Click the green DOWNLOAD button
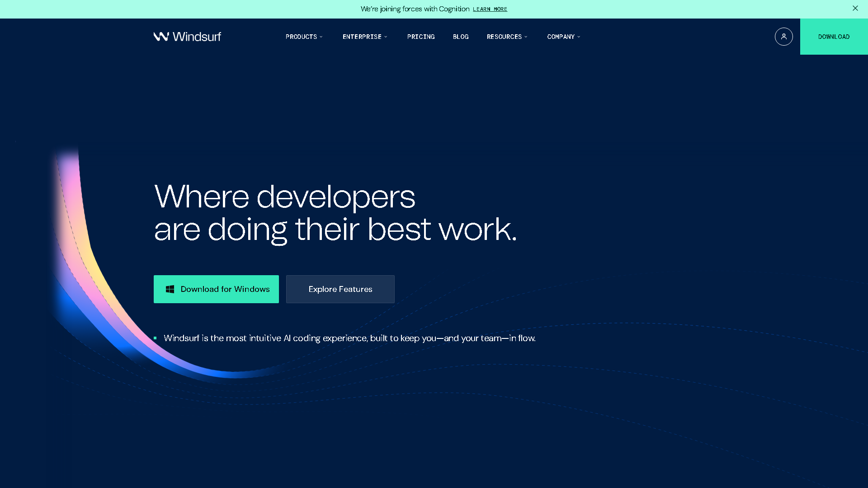The width and height of the screenshot is (868, 488). click(833, 37)
